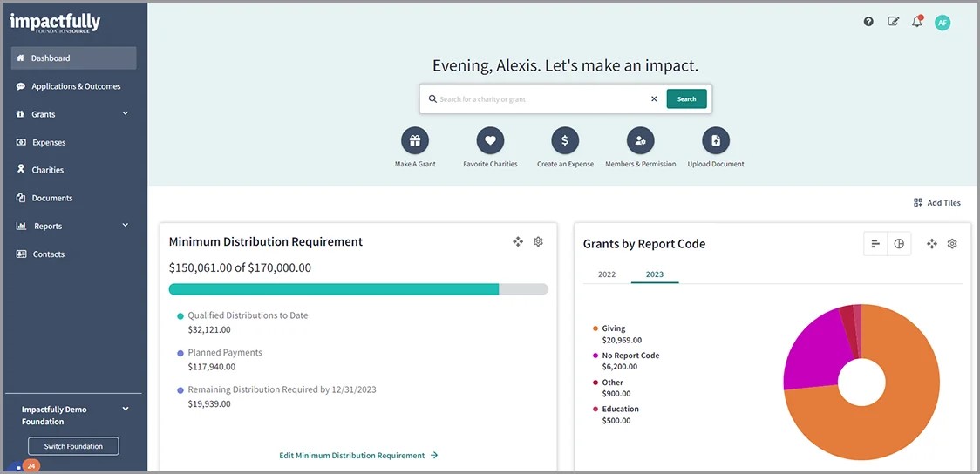Viewport: 980px width, 474px height.
Task: Clear the search field with the X icon
Action: click(654, 98)
